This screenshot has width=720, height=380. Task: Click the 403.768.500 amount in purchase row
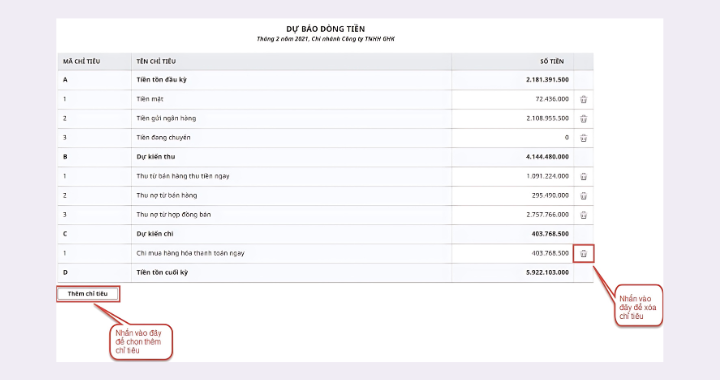tap(550, 253)
